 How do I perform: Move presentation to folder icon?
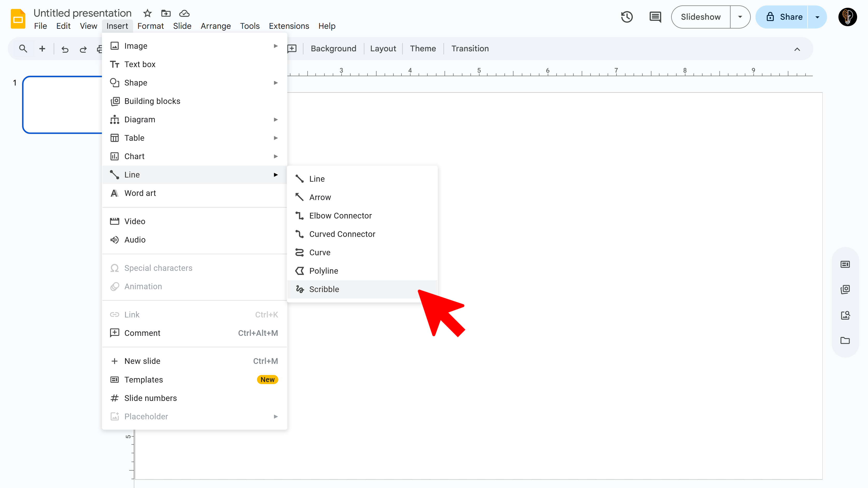tap(166, 13)
